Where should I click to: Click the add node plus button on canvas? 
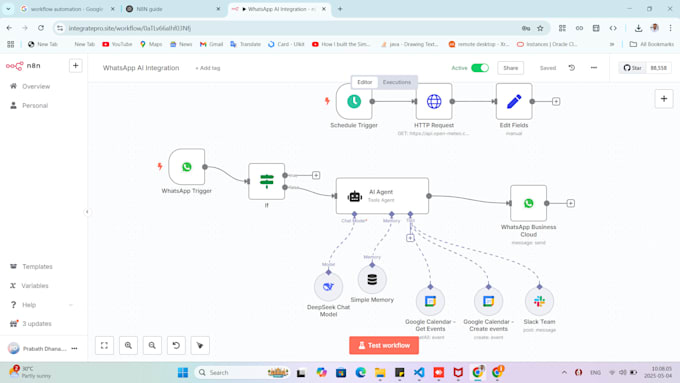[x=664, y=99]
